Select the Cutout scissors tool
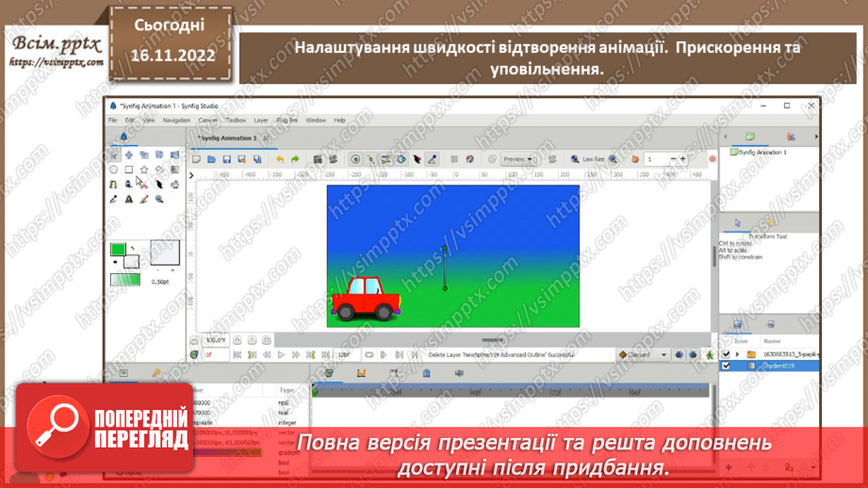Screen dimensions: 868x488 point(144,185)
